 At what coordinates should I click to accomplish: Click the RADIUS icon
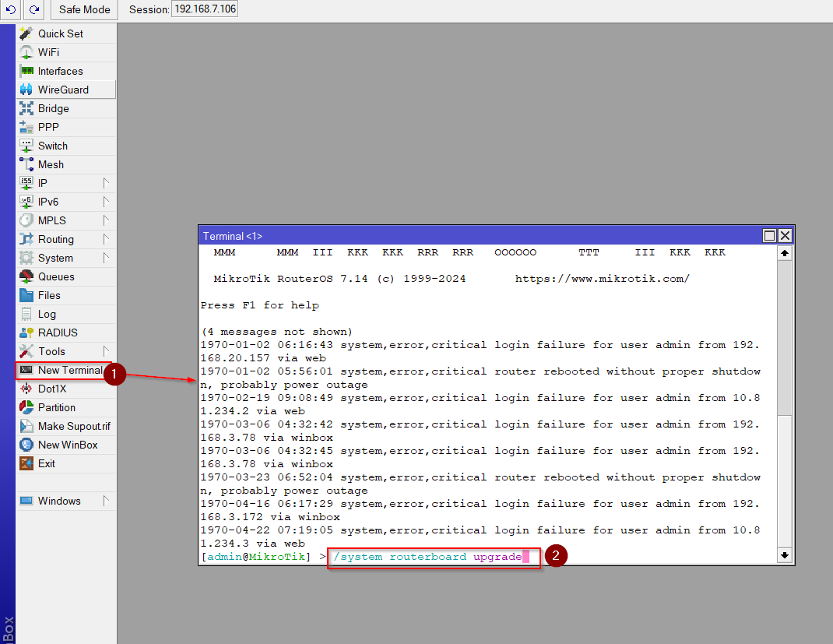click(x=26, y=333)
